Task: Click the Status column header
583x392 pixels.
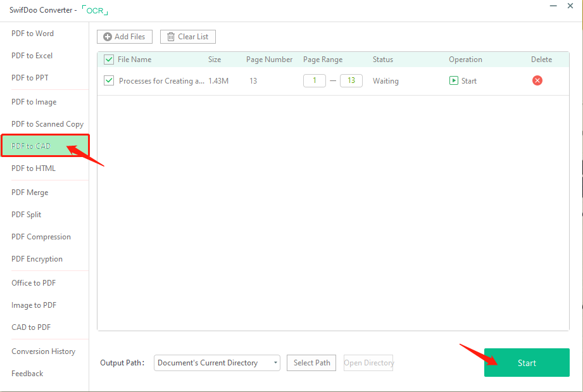Action: [383, 60]
